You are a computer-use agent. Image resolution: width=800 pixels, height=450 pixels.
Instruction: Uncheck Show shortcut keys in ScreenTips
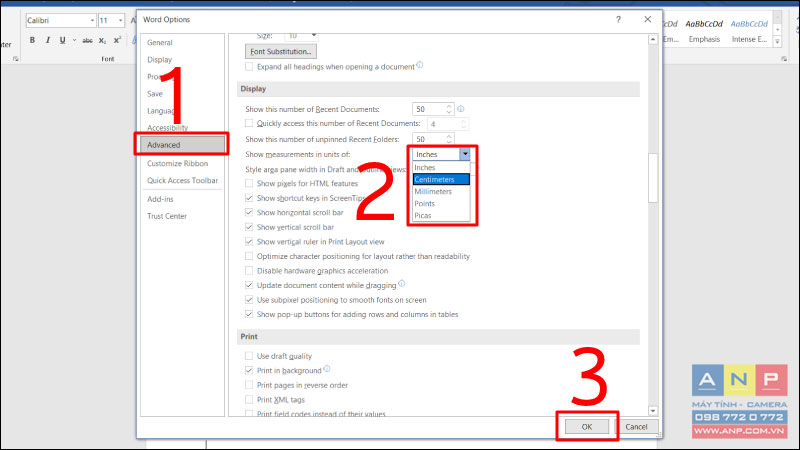[x=249, y=198]
